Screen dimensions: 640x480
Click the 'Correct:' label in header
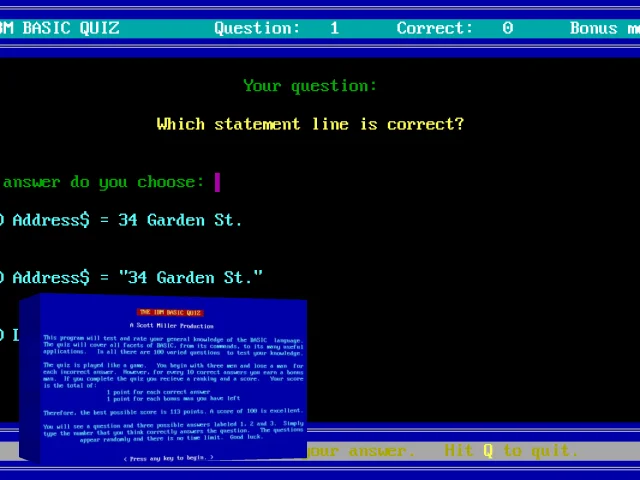pyautogui.click(x=434, y=28)
